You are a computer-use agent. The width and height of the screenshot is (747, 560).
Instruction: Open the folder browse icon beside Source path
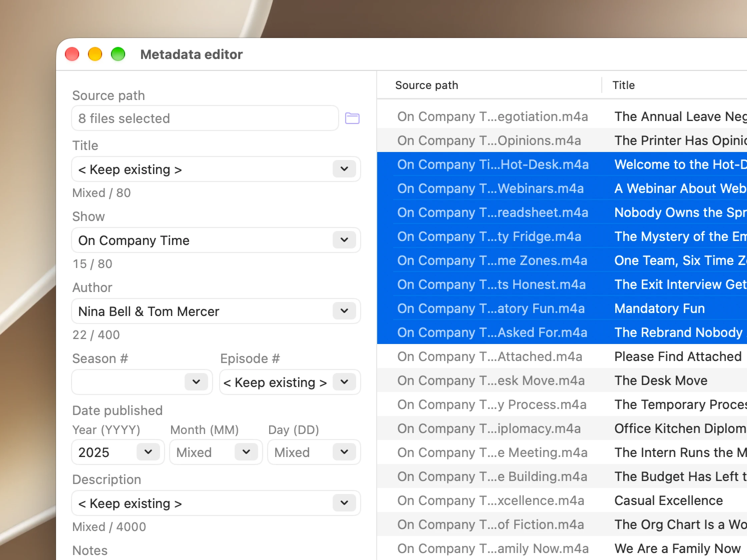pos(352,118)
